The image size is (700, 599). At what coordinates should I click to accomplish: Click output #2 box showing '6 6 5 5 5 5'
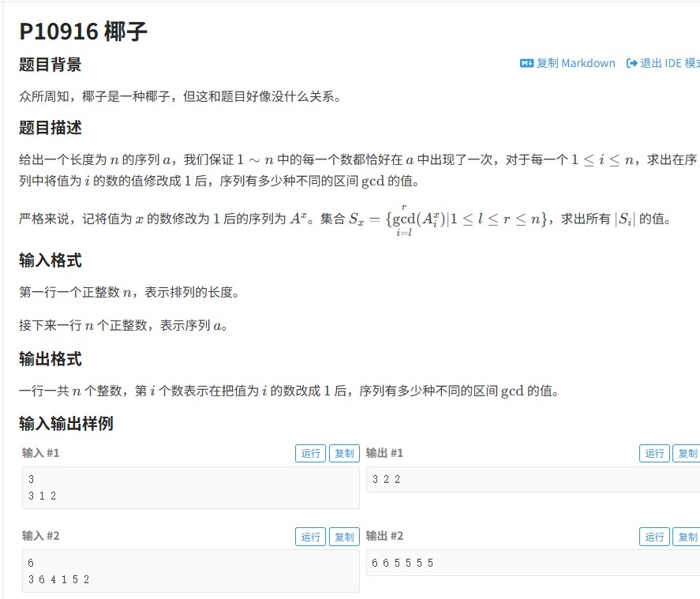(533, 563)
